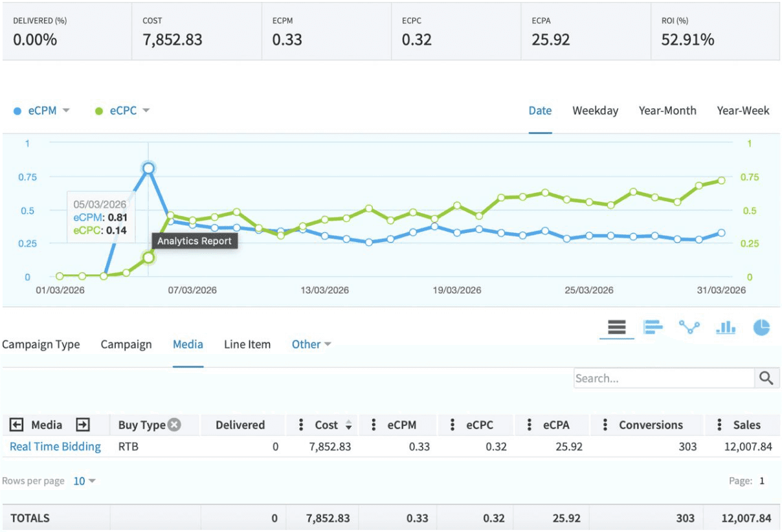This screenshot has height=532, width=782.
Task: Click the 07/03/2026 axis date label
Action: coord(192,291)
